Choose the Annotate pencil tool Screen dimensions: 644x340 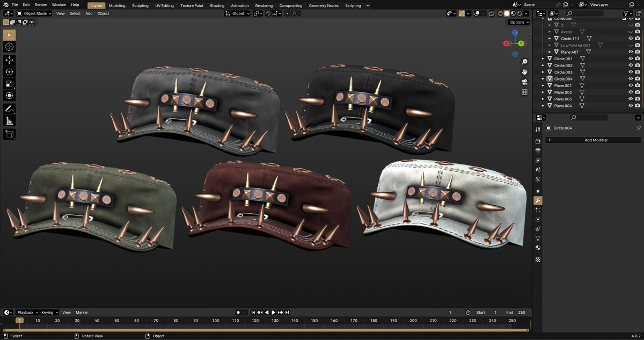click(x=10, y=109)
